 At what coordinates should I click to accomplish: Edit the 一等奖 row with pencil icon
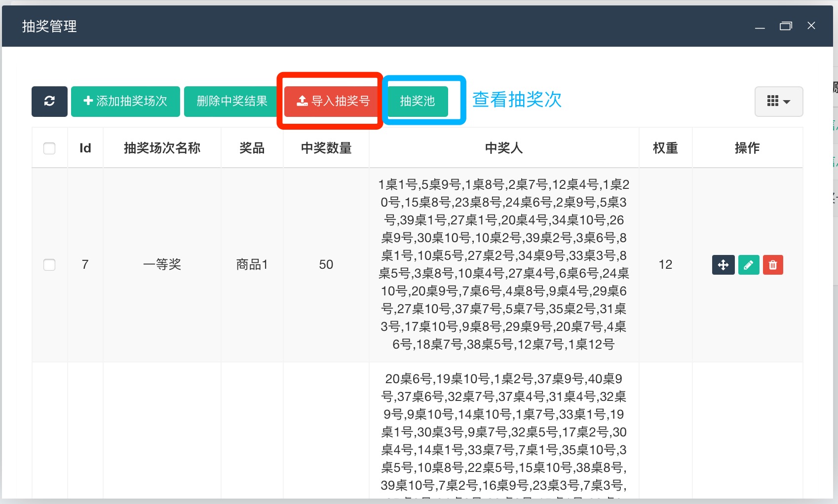[748, 265]
